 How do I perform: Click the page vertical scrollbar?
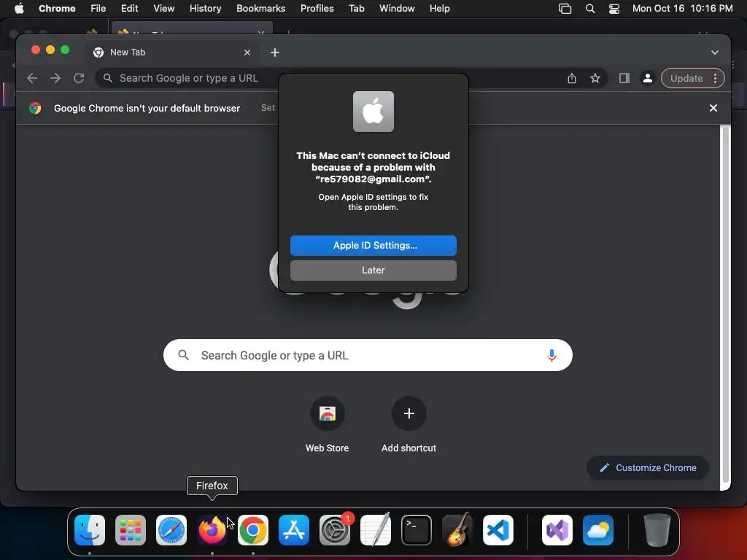[x=726, y=305]
